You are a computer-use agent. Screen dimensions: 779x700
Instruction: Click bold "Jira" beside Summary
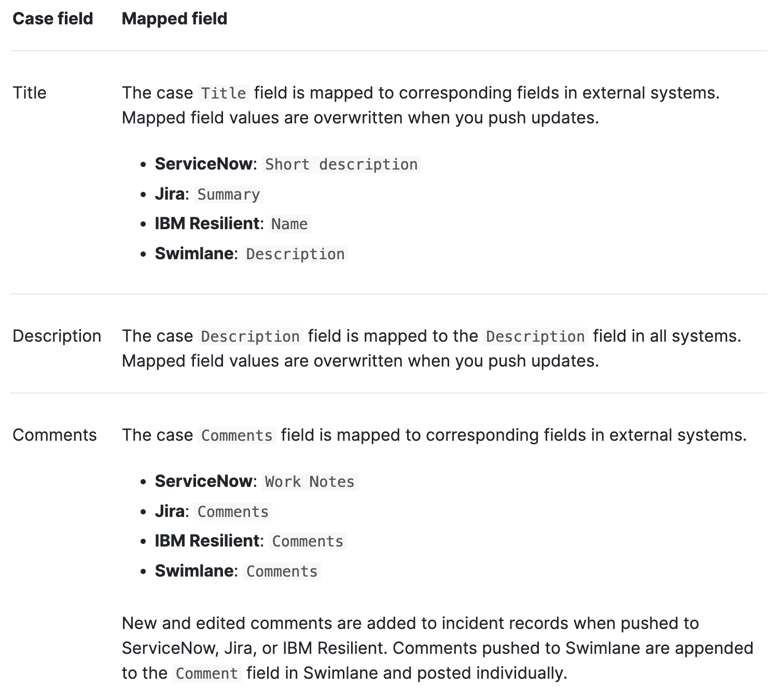coord(169,194)
